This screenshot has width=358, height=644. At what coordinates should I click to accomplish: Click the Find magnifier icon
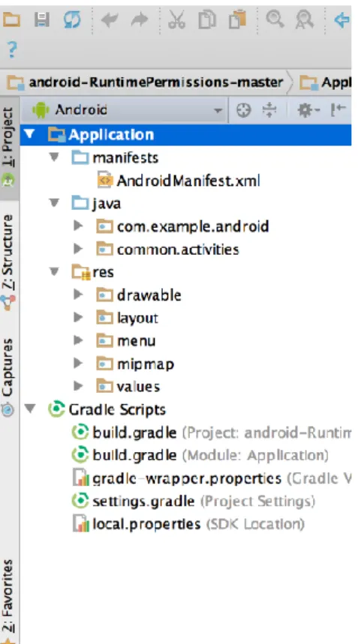tap(274, 19)
